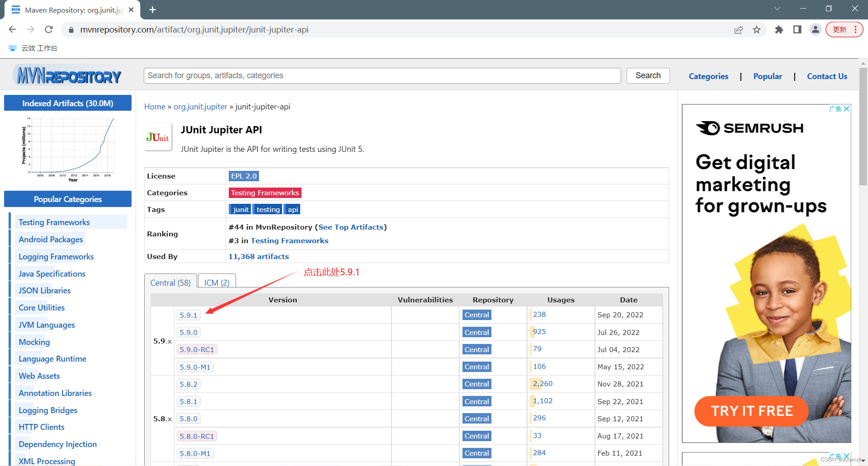Open version 5.9.0

189,332
